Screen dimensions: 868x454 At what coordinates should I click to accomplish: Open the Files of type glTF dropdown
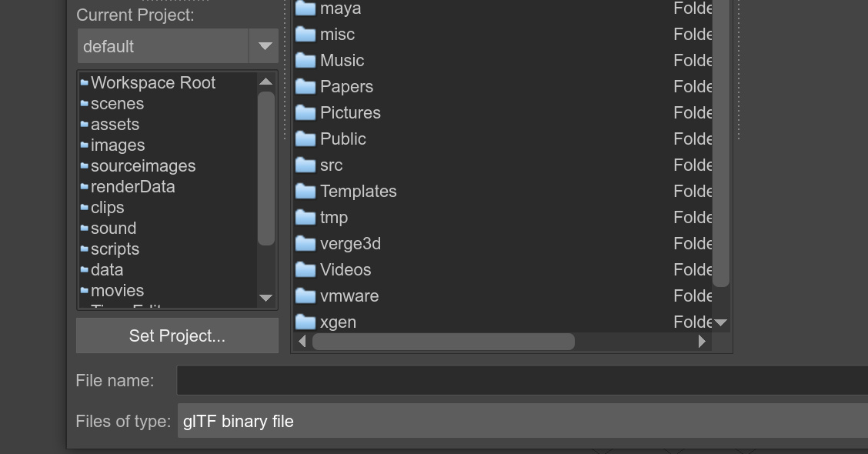tap(522, 421)
